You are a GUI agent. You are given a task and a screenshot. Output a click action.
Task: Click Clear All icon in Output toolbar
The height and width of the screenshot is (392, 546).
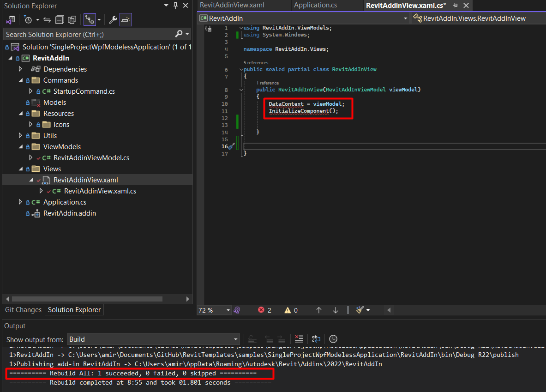point(299,339)
